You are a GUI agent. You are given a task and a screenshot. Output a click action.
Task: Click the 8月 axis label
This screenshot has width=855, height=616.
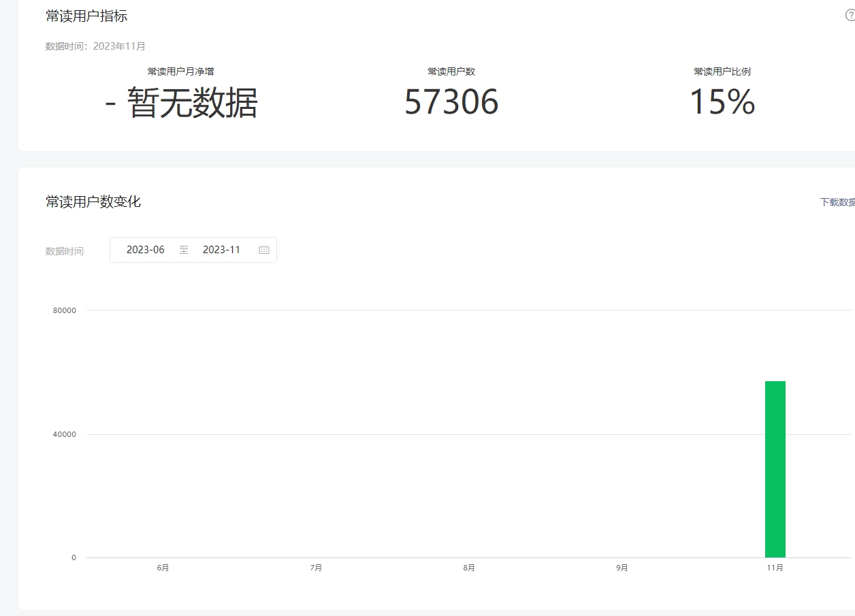[469, 568]
